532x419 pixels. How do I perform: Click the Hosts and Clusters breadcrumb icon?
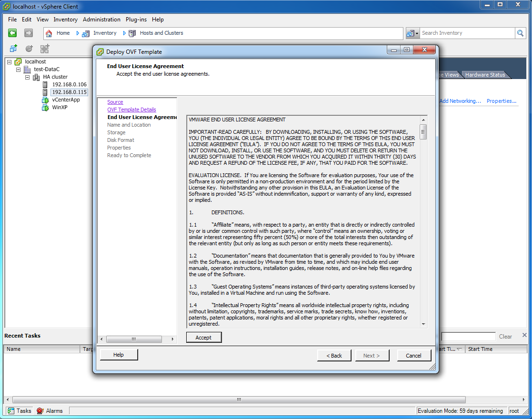click(x=132, y=33)
